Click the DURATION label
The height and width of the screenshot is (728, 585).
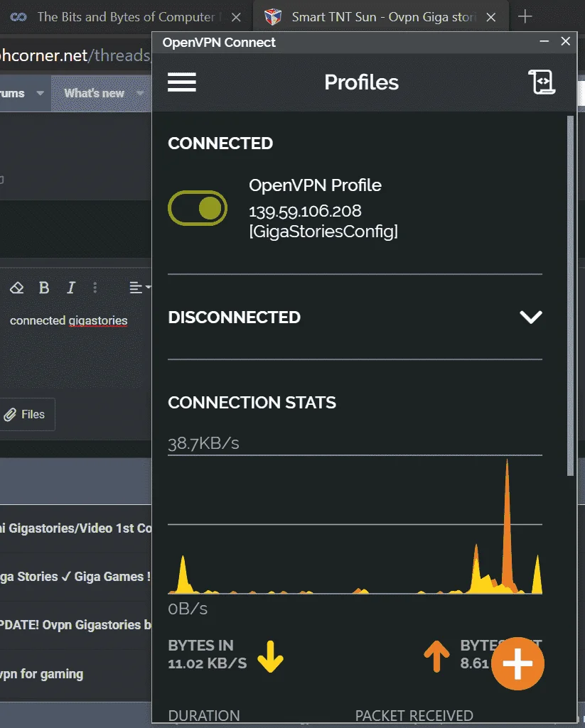click(204, 715)
